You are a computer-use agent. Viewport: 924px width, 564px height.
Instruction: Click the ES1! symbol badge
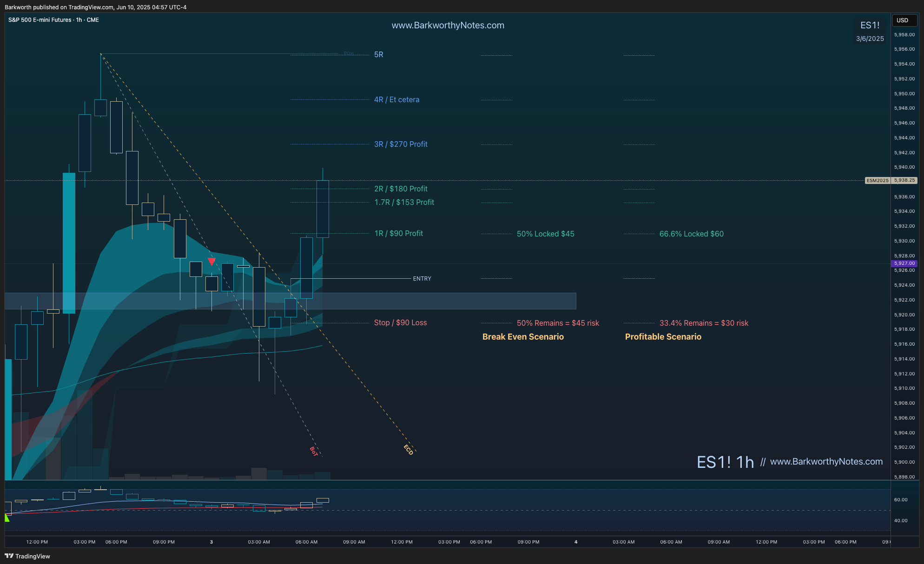[x=870, y=26]
